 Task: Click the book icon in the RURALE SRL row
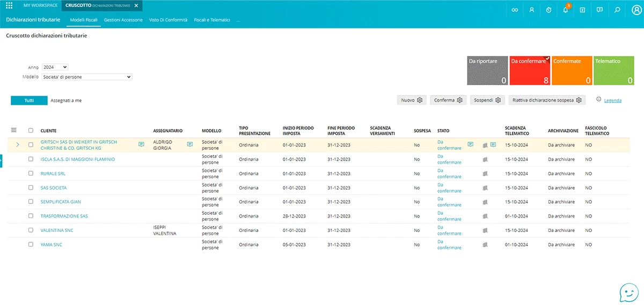click(485, 173)
